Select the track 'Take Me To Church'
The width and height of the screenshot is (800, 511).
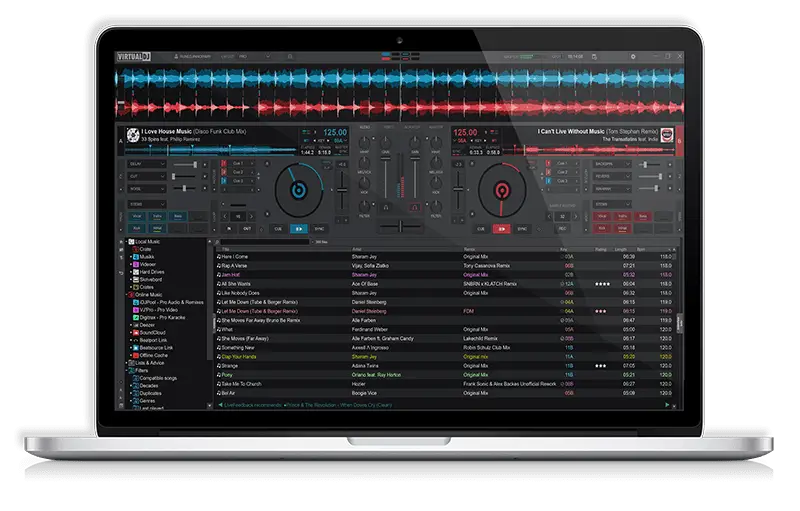(444, 384)
